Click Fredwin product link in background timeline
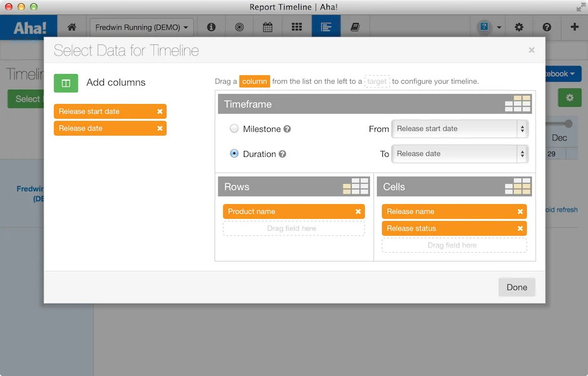Image resolution: width=588 pixels, height=376 pixels. coord(30,193)
